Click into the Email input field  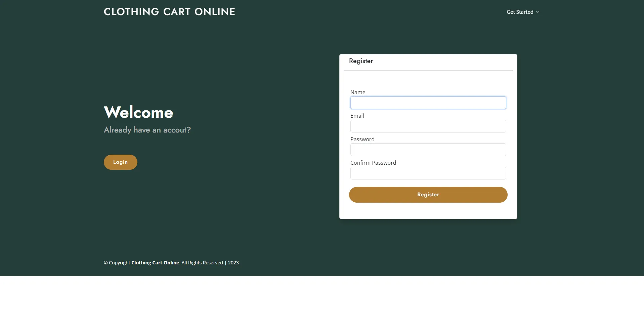point(428,126)
